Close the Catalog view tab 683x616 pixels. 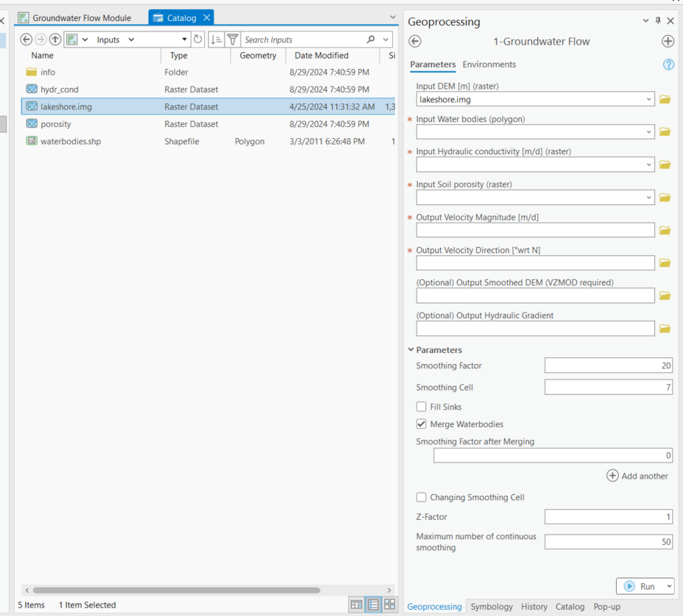point(207,17)
